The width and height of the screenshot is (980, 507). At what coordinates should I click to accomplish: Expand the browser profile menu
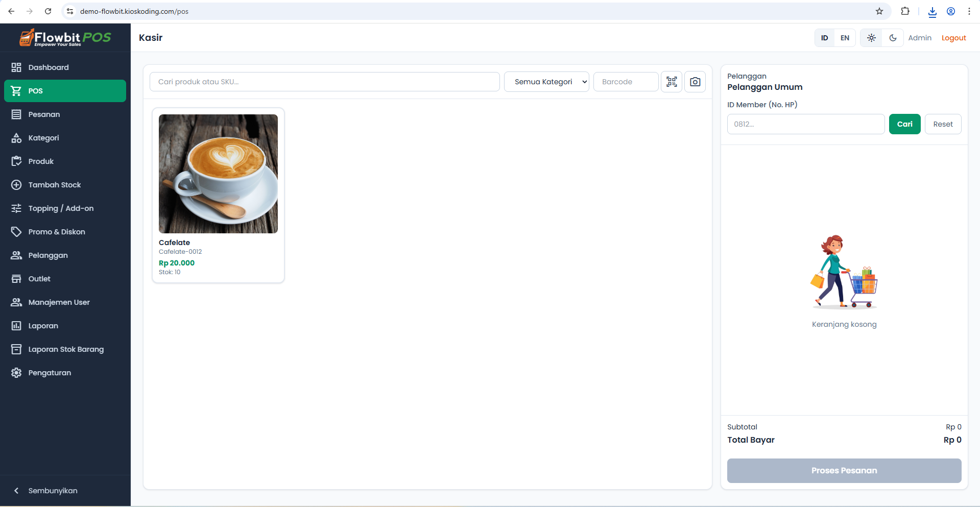click(951, 11)
